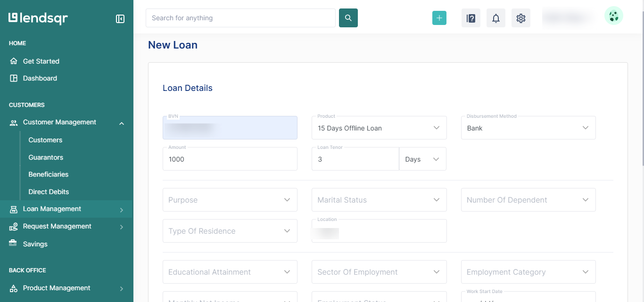644x302 pixels.
Task: Click the Search for anything field
Action: [x=240, y=18]
